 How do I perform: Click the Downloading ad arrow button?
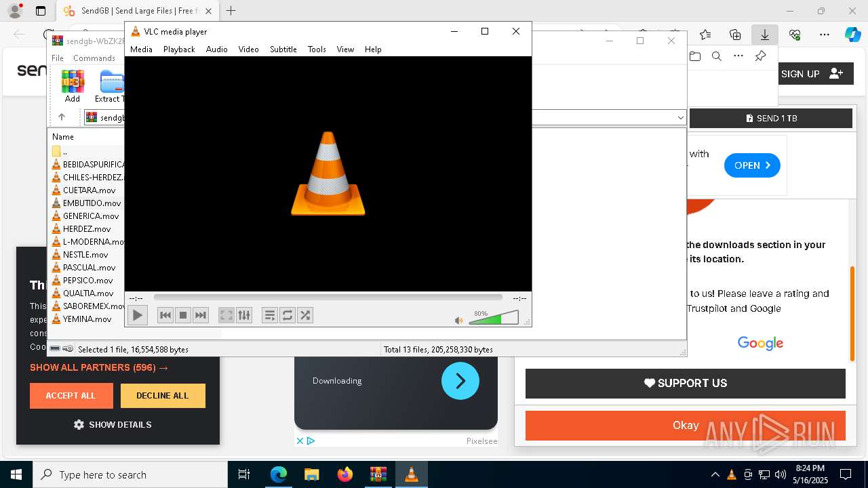coord(460,381)
